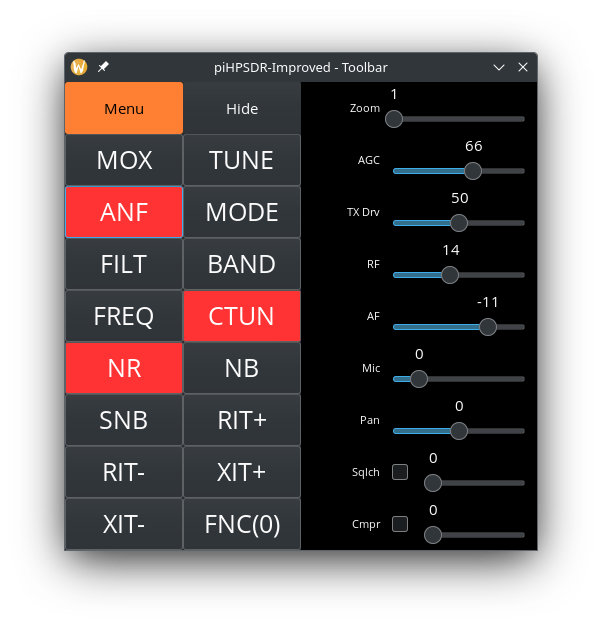Activate the MOX transmit button
Viewport: 602px width, 627px height.
(x=124, y=160)
